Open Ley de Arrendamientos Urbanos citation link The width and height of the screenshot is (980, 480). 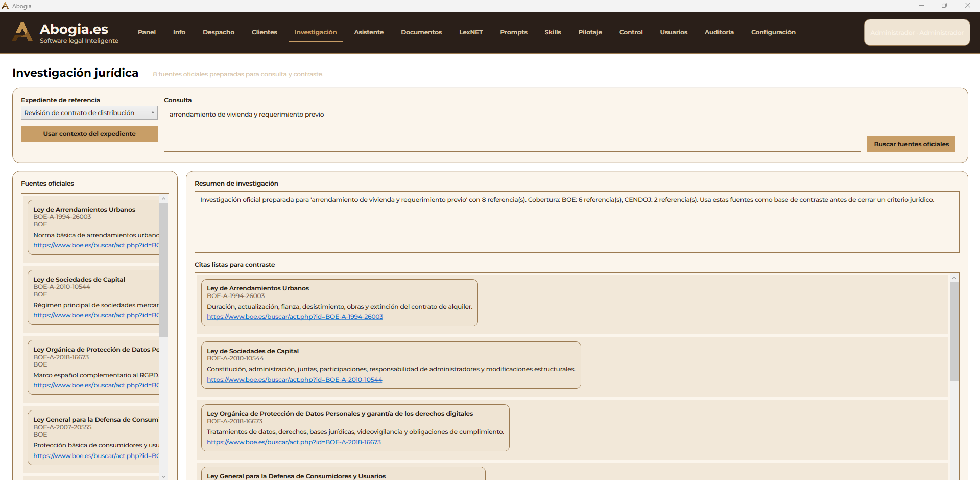click(x=295, y=317)
